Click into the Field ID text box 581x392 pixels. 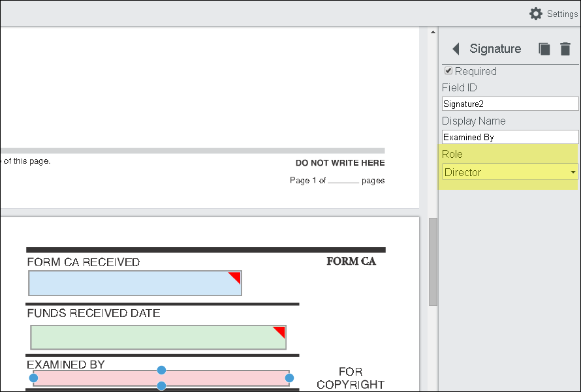point(510,104)
